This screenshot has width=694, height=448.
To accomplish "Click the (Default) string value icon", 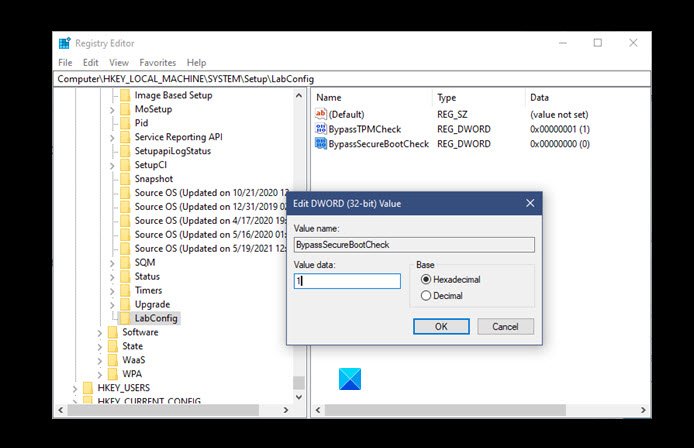I will coord(320,114).
